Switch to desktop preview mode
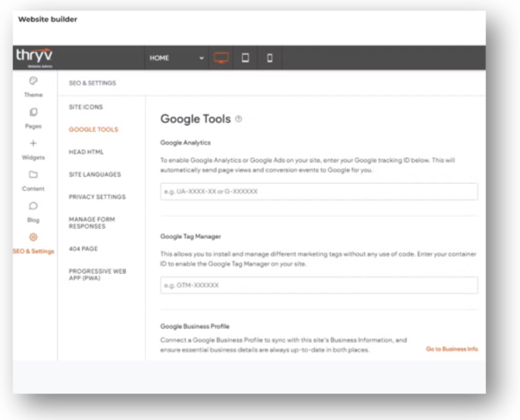The image size is (520, 420). (221, 58)
